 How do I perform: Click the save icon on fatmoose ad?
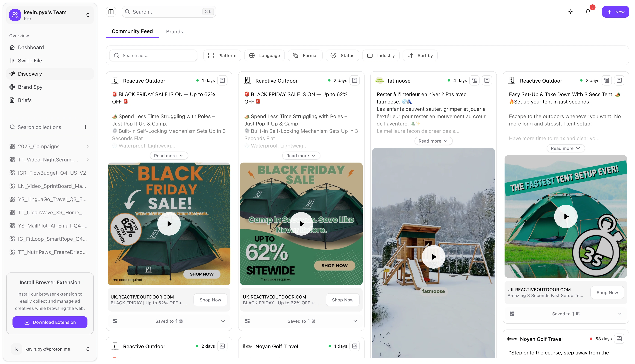pos(487,80)
